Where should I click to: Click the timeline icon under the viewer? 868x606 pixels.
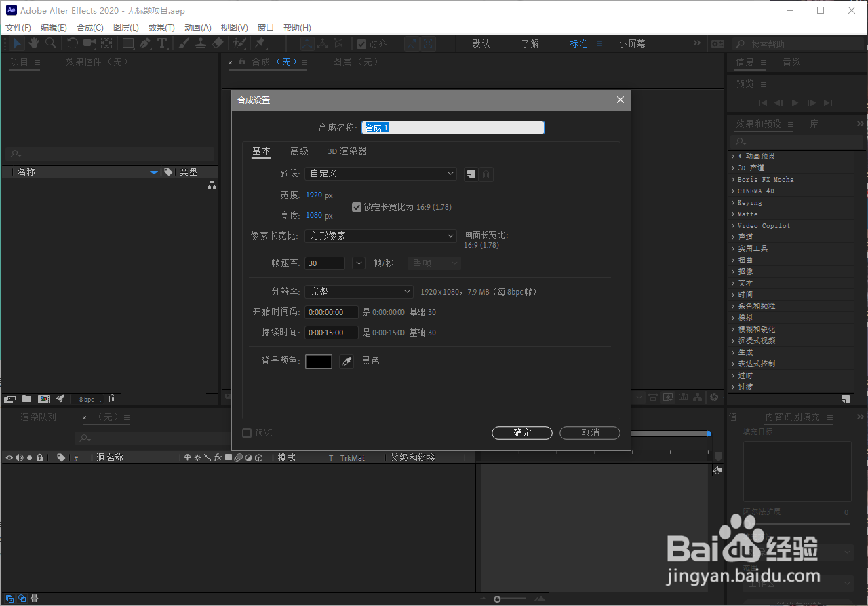pos(684,397)
